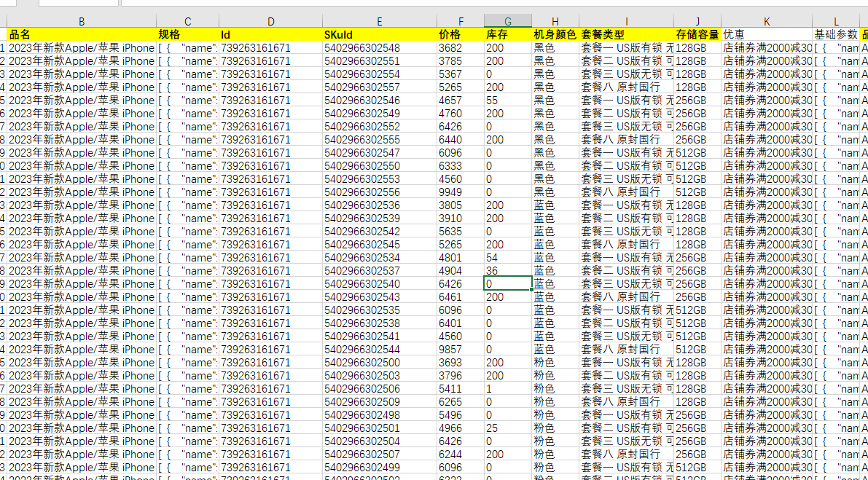Select stock cell with value 25
The image size is (868, 480).
click(x=508, y=428)
